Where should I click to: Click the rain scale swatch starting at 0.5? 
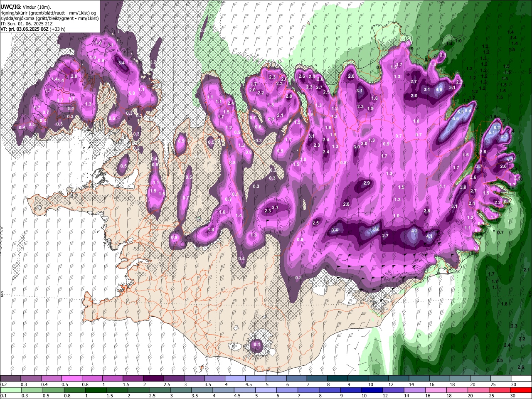(x=53, y=390)
